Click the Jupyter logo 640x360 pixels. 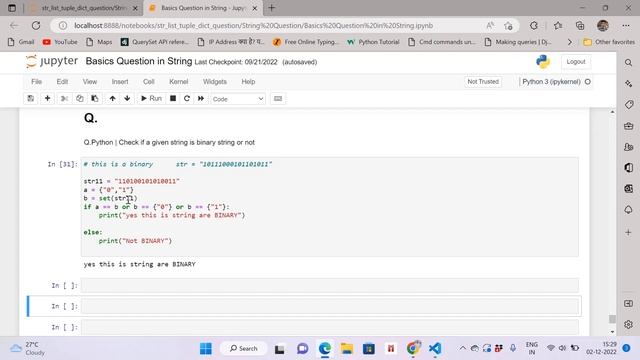(x=51, y=61)
